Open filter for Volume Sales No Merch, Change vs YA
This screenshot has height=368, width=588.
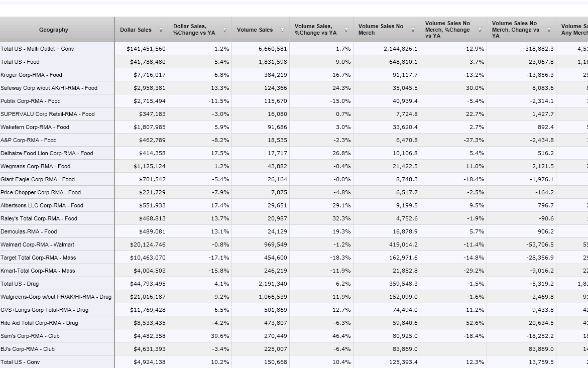(549, 30)
